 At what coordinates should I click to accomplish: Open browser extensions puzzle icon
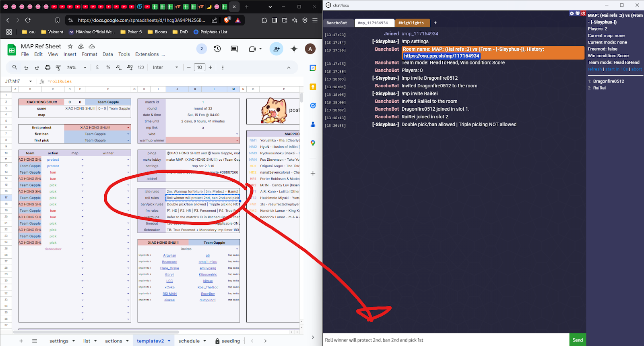click(264, 20)
